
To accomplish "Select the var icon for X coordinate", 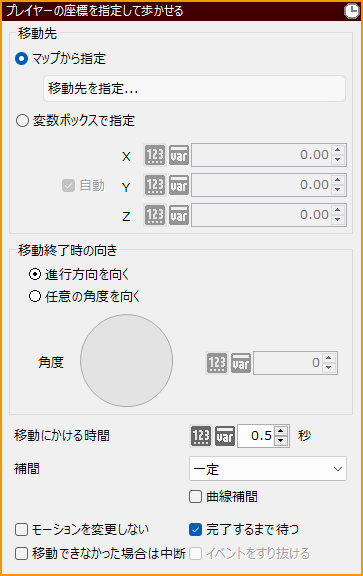I will pyautogui.click(x=179, y=155).
